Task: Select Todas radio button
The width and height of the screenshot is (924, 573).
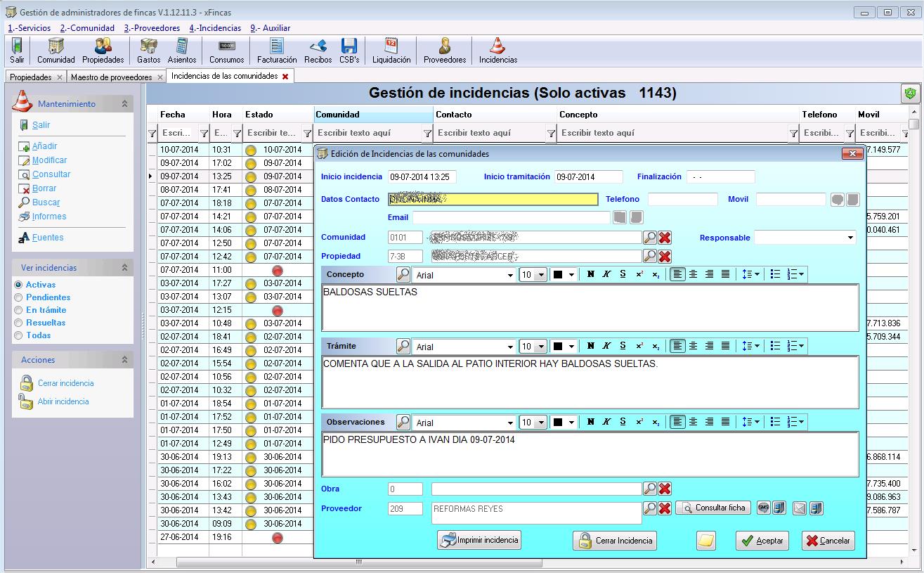Action: click(18, 335)
